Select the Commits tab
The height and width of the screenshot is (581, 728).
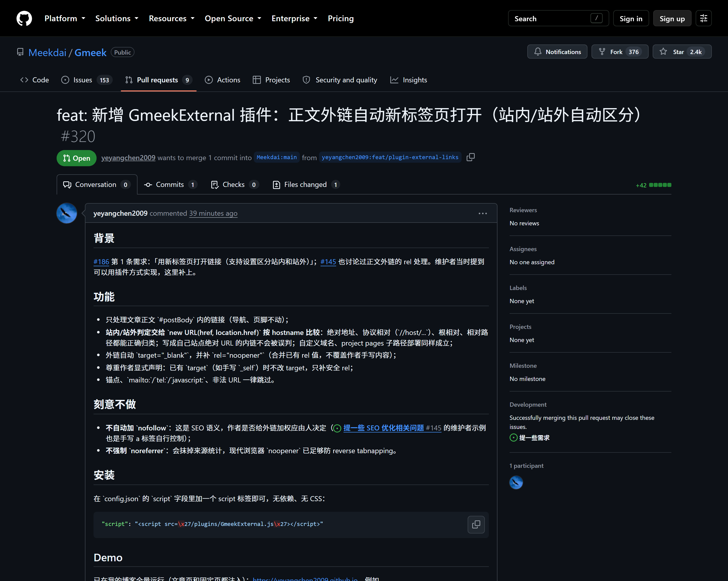point(171,185)
